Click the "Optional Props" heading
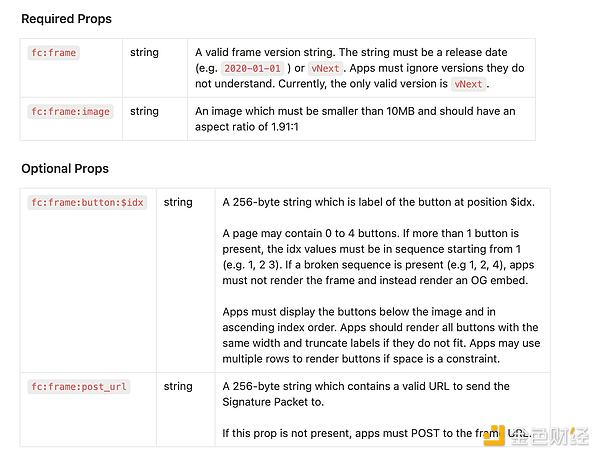The height and width of the screenshot is (457, 600). click(65, 169)
